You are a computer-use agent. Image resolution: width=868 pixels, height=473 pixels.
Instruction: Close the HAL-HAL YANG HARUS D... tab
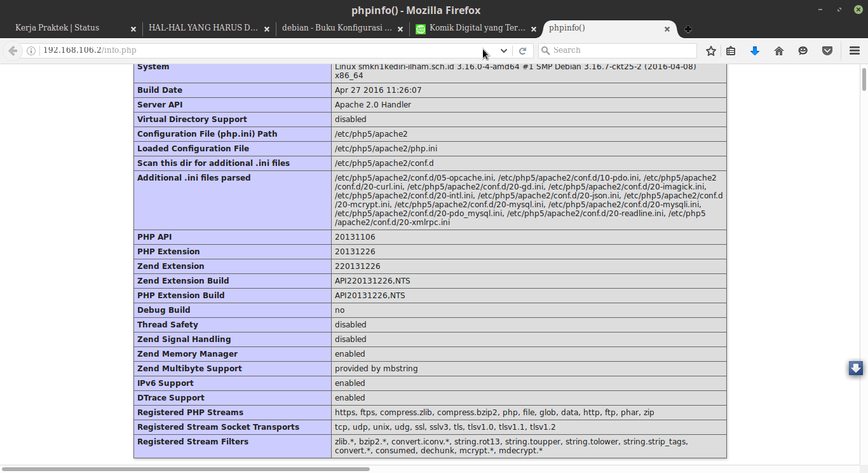267,29
